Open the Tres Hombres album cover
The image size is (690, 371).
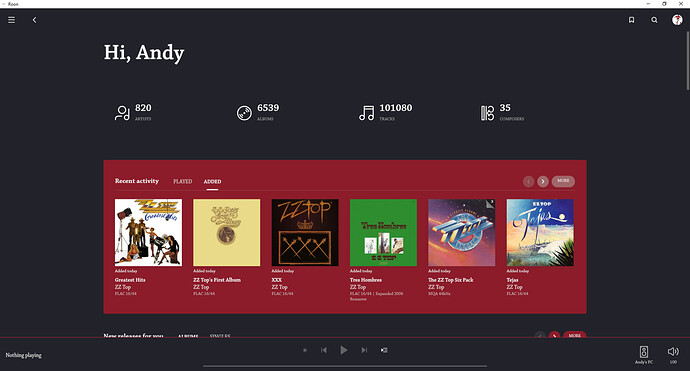point(383,232)
